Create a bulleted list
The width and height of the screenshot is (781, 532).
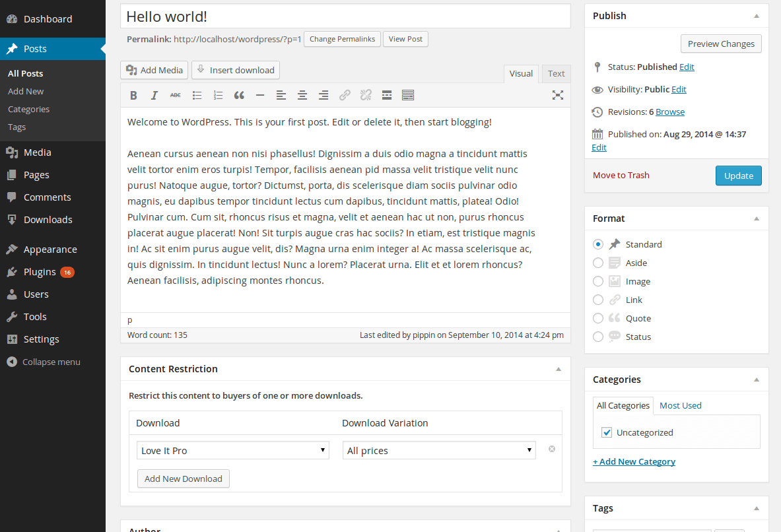[197, 95]
